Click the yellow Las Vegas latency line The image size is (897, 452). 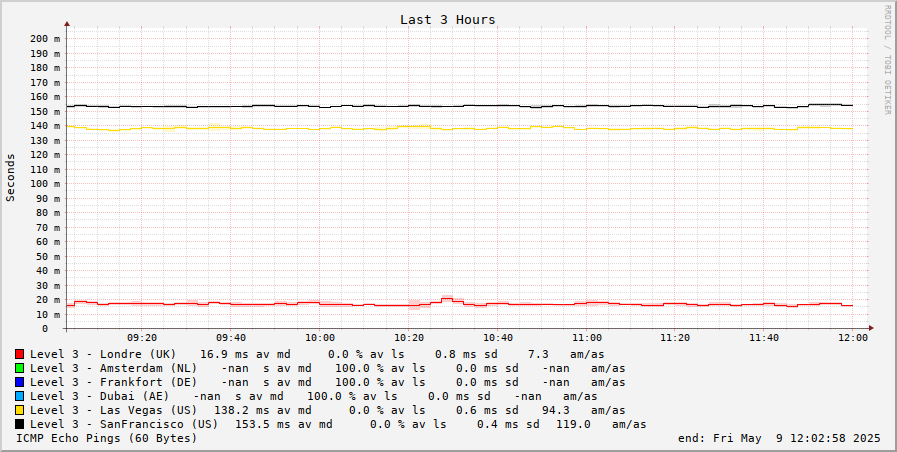tap(458, 128)
